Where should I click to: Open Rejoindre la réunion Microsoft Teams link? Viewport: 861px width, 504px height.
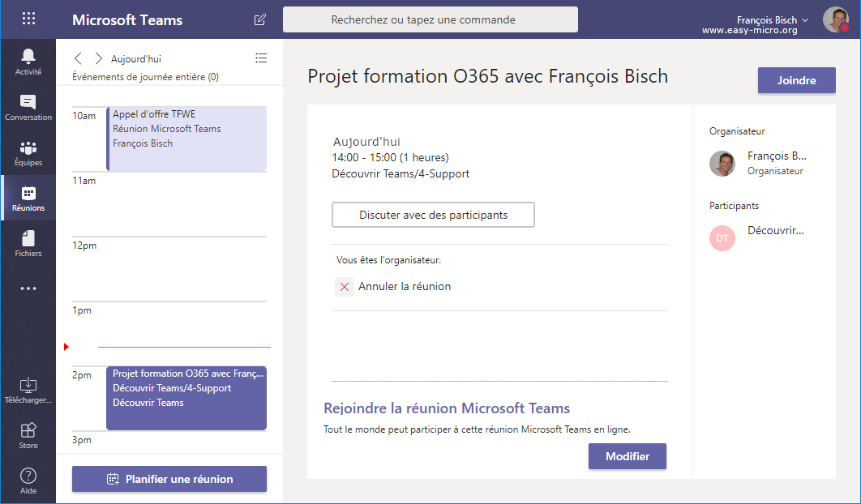(447, 408)
